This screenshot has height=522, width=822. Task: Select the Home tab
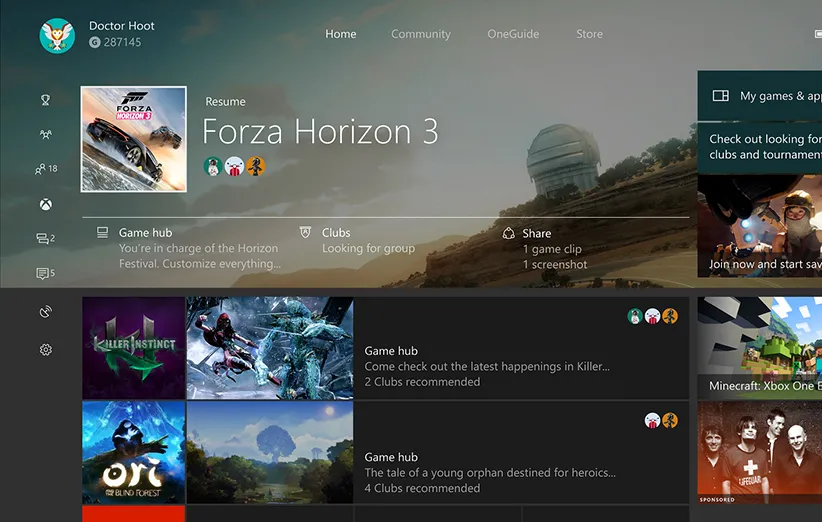pos(340,34)
